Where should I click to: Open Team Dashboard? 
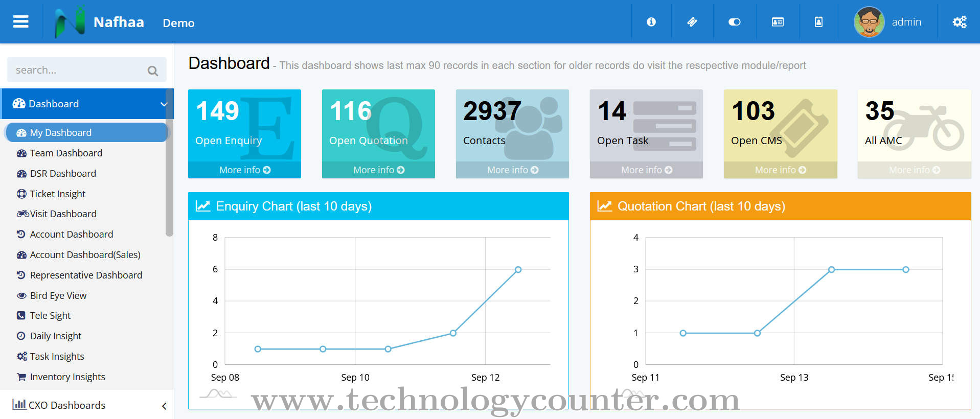pos(66,153)
